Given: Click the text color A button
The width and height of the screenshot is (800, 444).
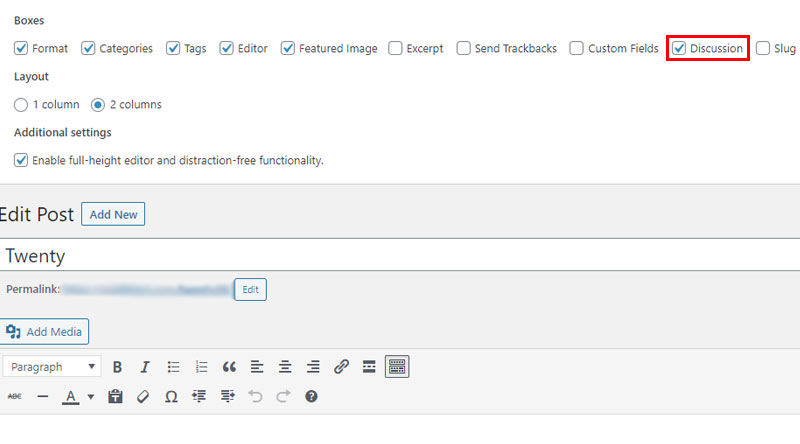Looking at the screenshot, I should pyautogui.click(x=70, y=397).
